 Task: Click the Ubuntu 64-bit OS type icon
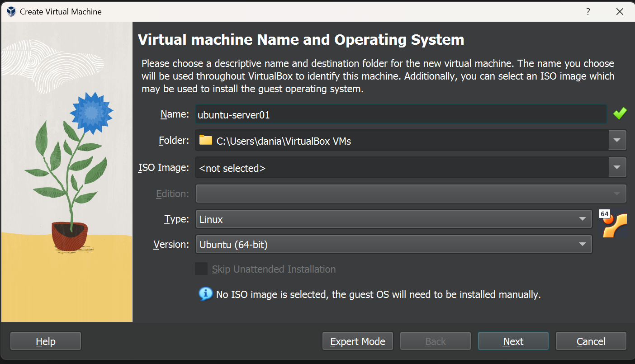point(614,223)
